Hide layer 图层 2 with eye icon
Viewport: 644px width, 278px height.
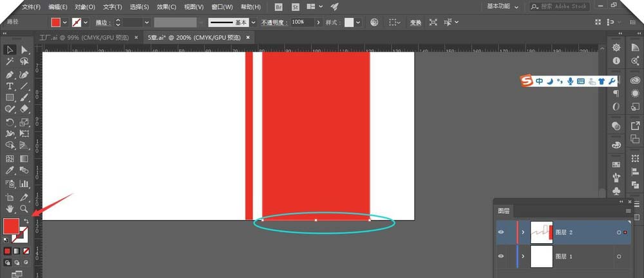[502, 232]
